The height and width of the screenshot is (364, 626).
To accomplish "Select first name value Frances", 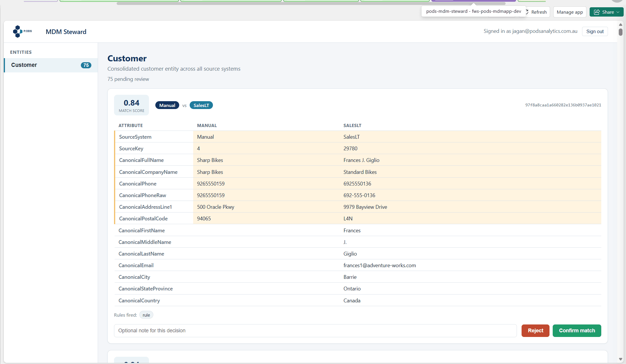I will pyautogui.click(x=352, y=231).
